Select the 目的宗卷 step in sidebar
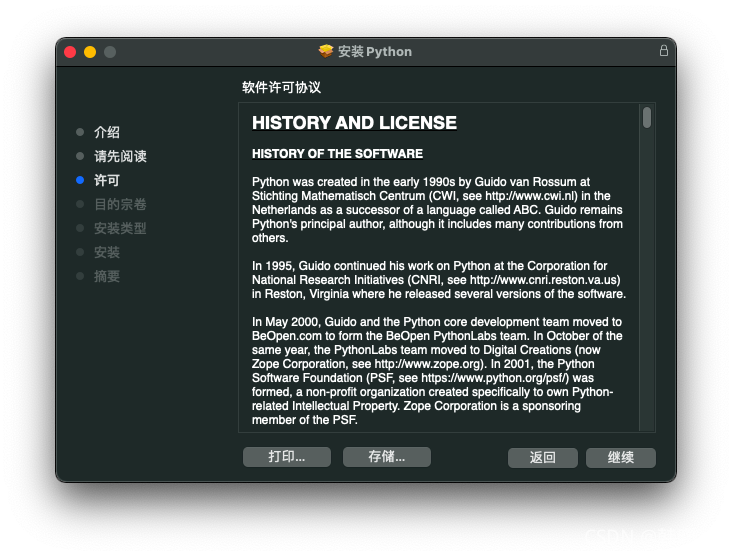 click(x=120, y=204)
